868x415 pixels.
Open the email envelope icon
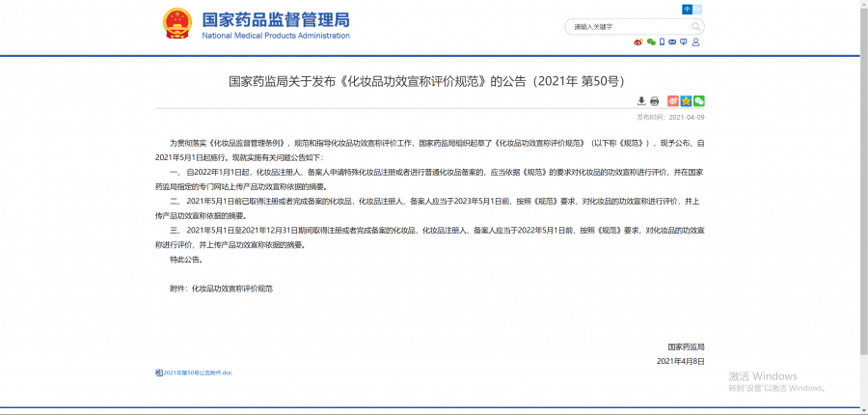(x=672, y=42)
